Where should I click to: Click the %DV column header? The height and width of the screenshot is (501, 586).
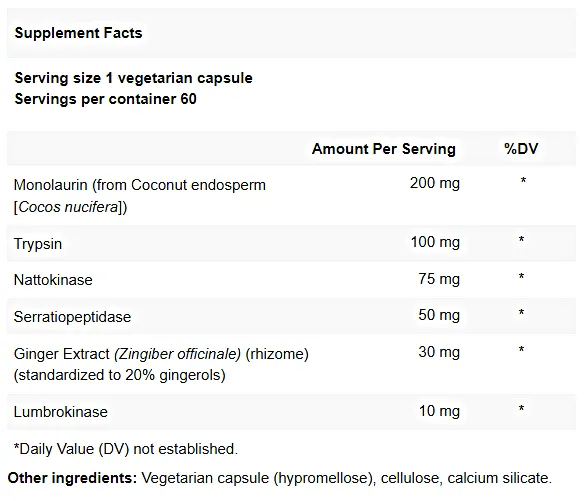pyautogui.click(x=521, y=149)
